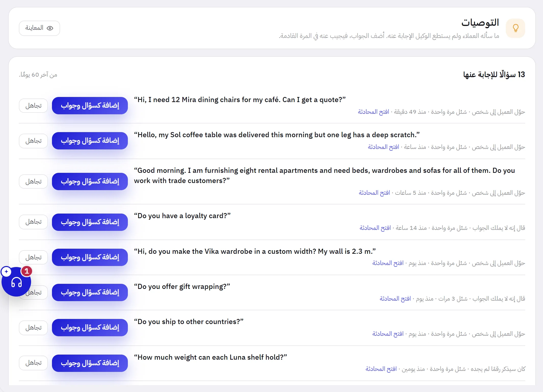The image size is (543, 392).
Task: Ignore the loyalty card question
Action: 33,222
